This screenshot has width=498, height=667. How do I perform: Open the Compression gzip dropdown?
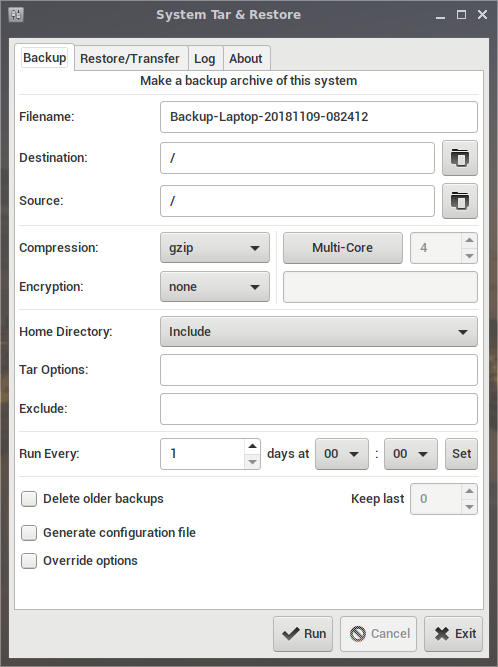(x=215, y=248)
